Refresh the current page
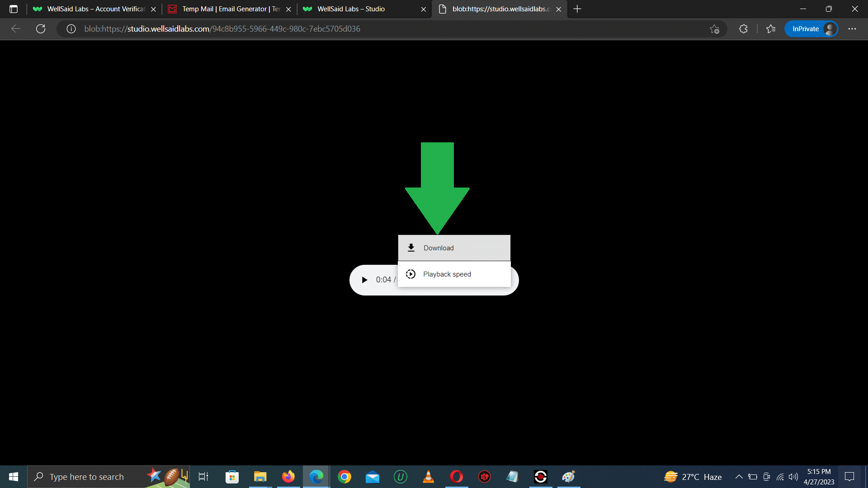The image size is (868, 488). [x=41, y=29]
